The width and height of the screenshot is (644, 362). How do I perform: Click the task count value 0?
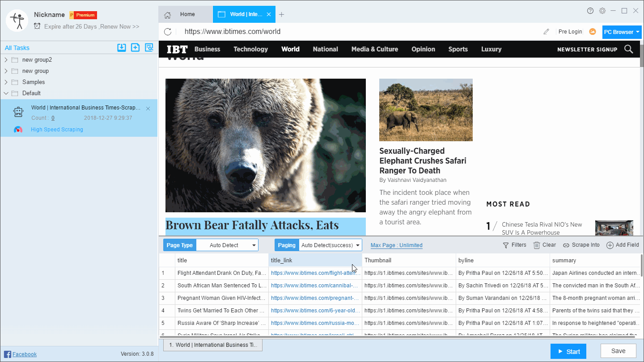(x=53, y=118)
